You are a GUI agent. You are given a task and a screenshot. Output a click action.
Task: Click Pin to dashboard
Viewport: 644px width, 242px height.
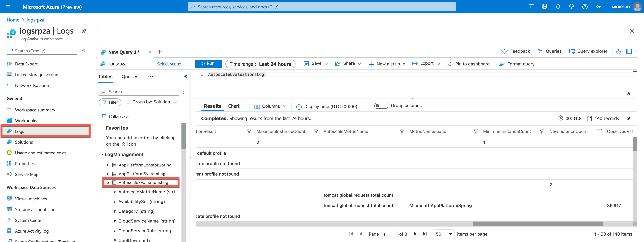coord(469,64)
